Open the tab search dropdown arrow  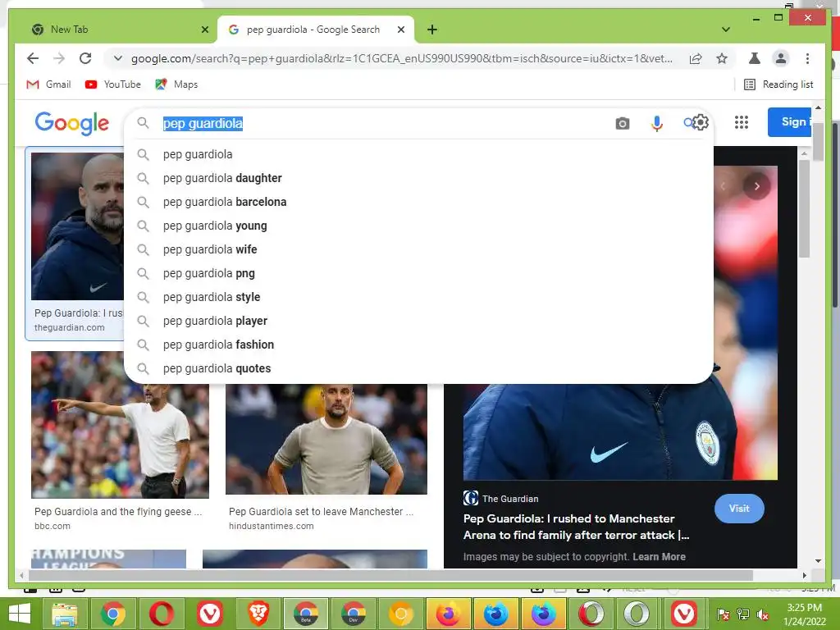pos(725,30)
